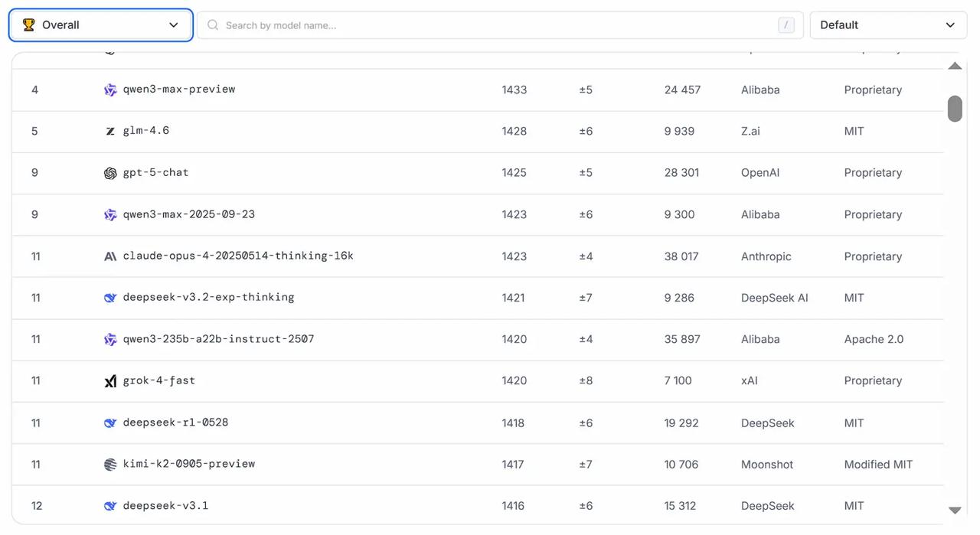Click the Z.ai logo next to glm-4.6
This screenshot has height=535, width=980.
(x=110, y=132)
